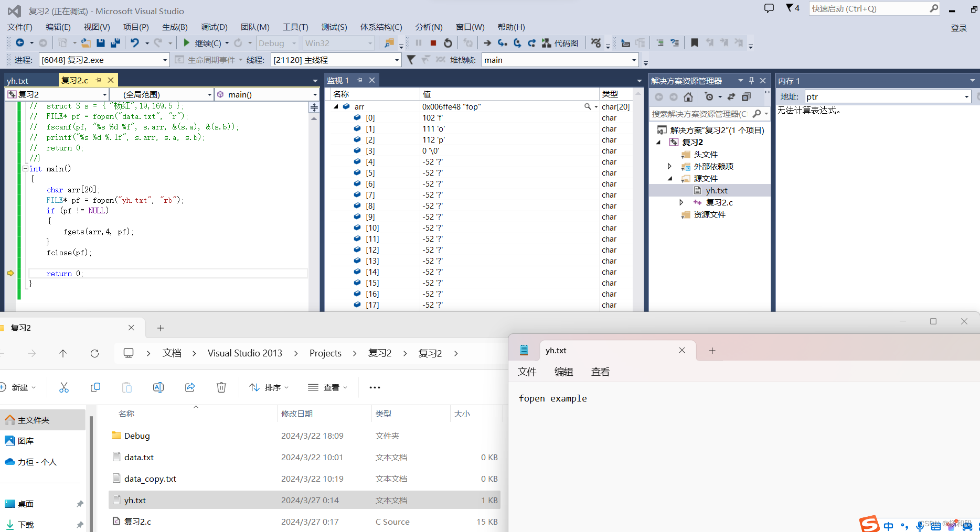Click Collapse All icon in Solution Explorer
This screenshot has height=532, width=980.
746,96
